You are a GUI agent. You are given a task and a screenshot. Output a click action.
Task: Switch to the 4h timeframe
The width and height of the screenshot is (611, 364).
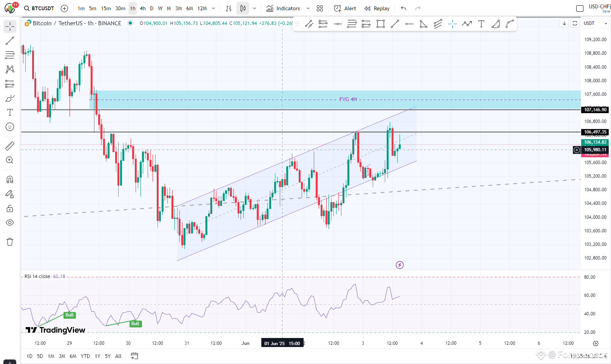click(143, 8)
